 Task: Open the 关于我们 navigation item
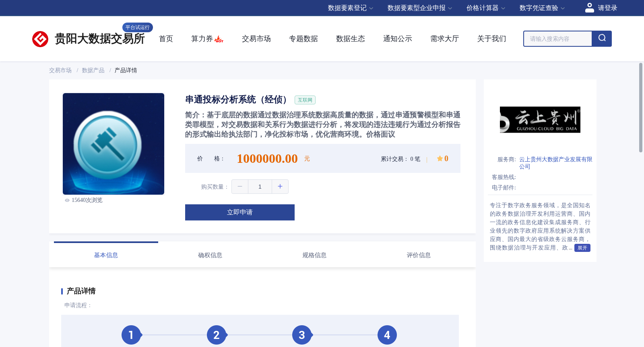tap(492, 39)
